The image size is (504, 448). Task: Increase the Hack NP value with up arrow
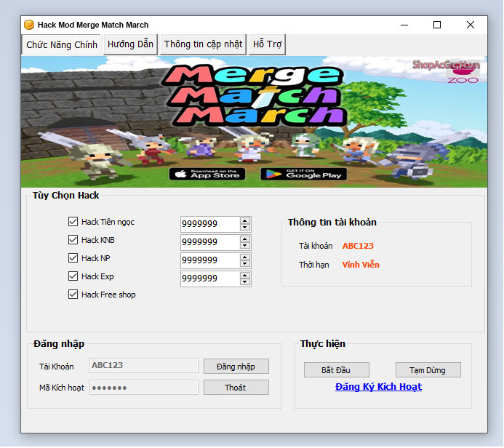tap(245, 257)
